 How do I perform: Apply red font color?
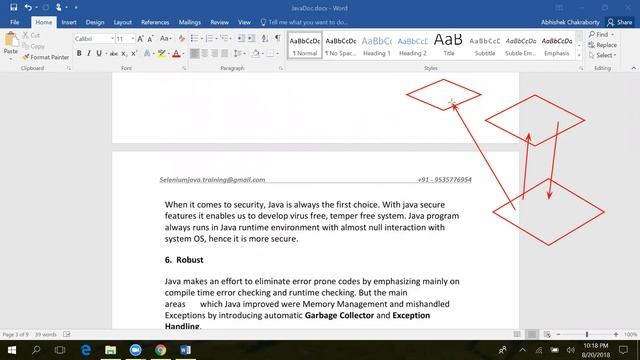click(x=176, y=53)
